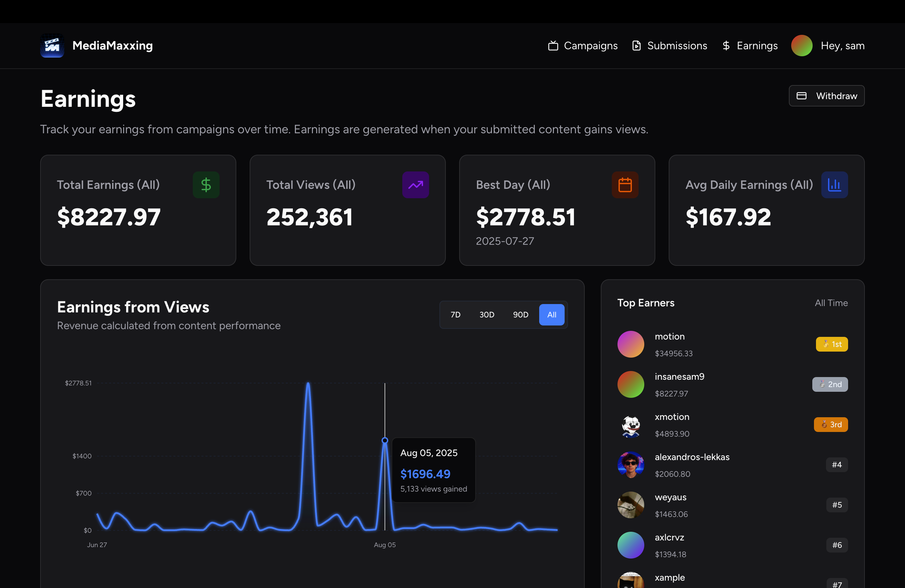Select the All time range option

click(x=551, y=314)
